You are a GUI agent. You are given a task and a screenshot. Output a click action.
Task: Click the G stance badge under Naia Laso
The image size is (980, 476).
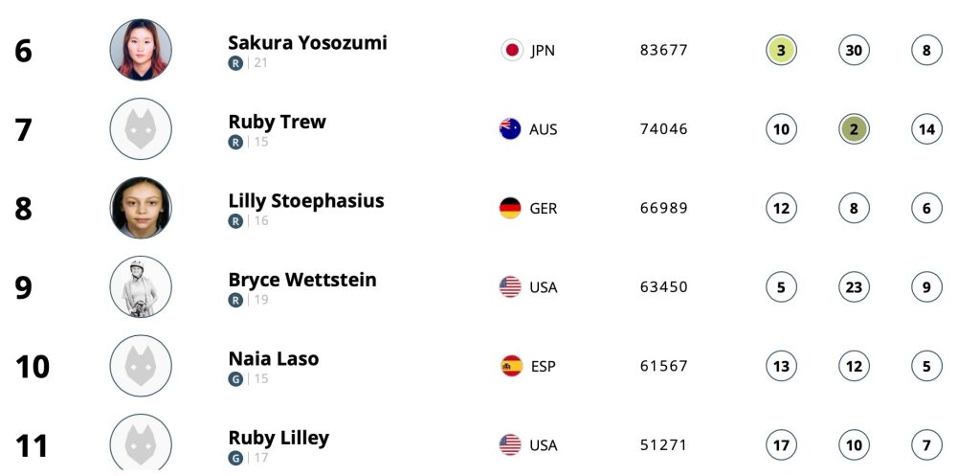(235, 379)
